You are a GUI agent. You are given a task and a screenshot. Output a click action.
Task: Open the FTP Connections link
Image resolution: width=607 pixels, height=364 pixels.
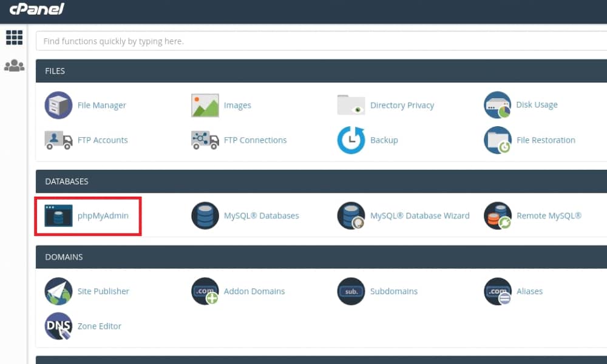click(x=255, y=140)
